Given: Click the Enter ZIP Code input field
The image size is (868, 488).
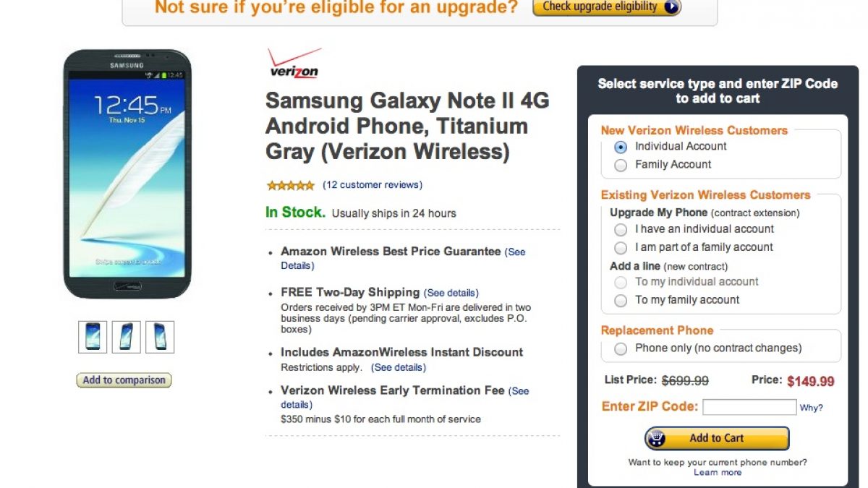Looking at the screenshot, I should point(749,407).
